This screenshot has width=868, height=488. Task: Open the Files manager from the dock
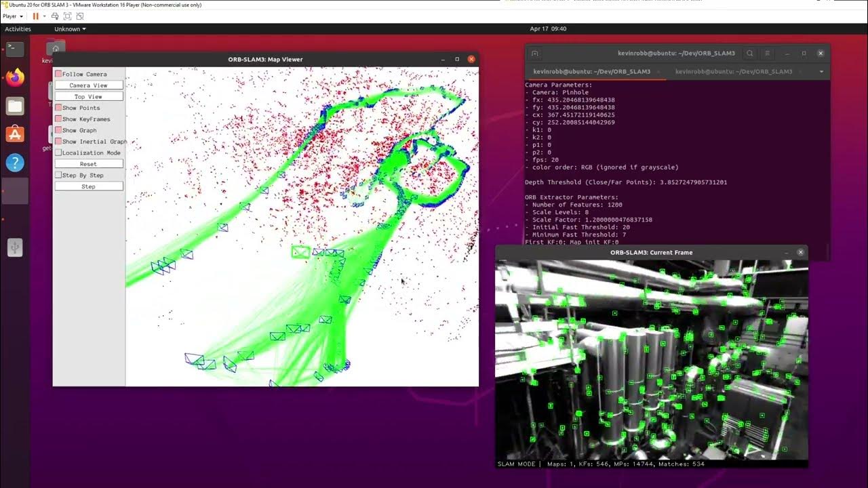pos(15,106)
